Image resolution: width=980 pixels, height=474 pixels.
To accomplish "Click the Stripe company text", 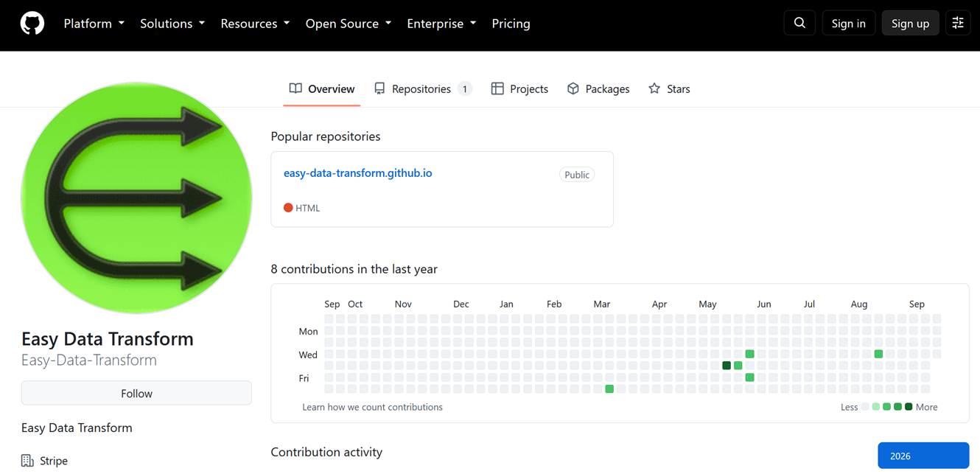I will coord(54,461).
